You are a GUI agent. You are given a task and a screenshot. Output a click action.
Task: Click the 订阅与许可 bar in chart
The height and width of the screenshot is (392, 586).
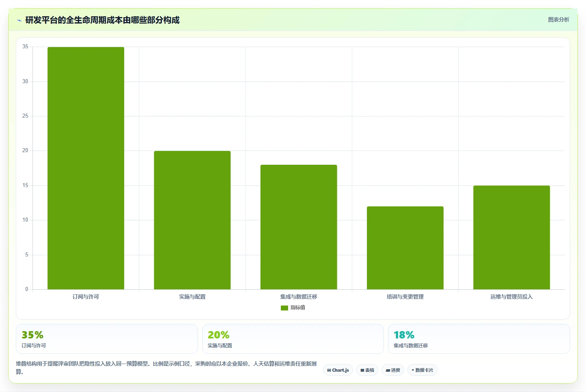click(86, 168)
